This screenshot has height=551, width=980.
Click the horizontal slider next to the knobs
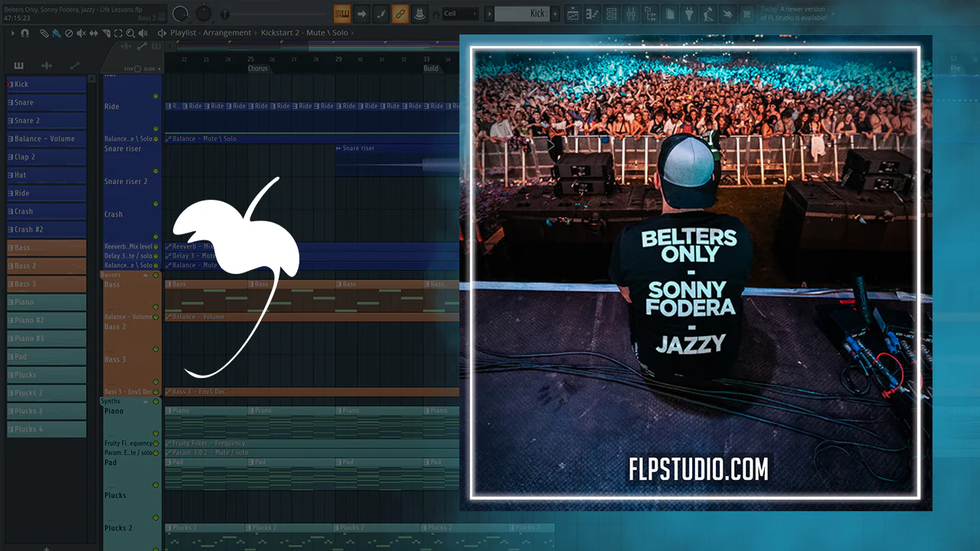273,14
